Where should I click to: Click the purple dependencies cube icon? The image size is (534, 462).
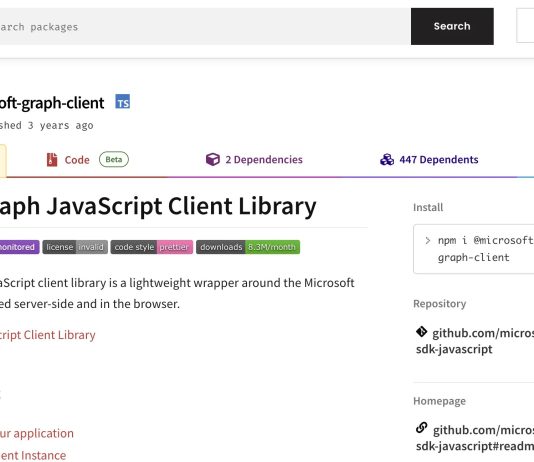coord(213,159)
